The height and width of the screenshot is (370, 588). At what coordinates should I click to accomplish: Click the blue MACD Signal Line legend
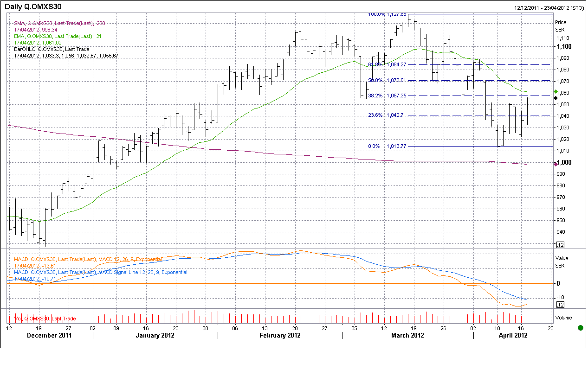coord(101,272)
